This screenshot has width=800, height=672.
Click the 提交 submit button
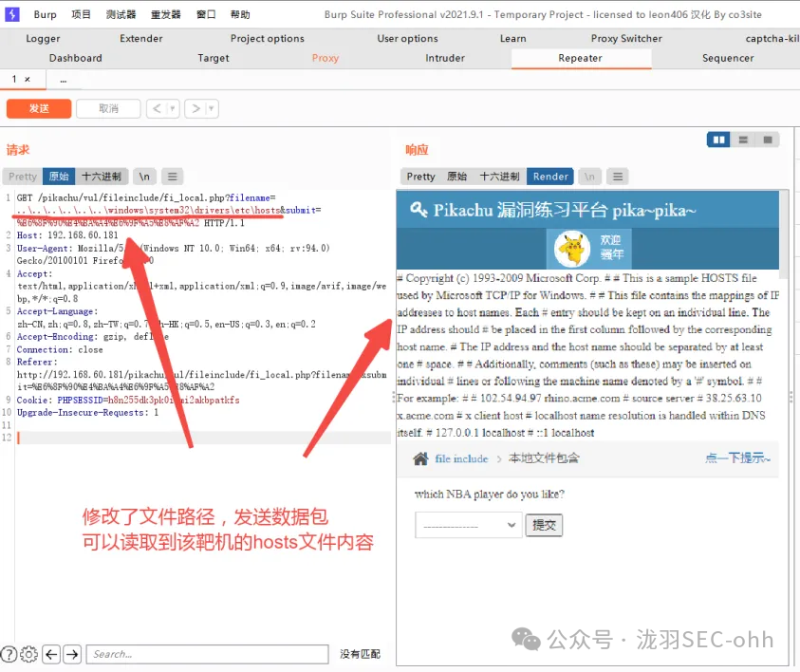544,525
